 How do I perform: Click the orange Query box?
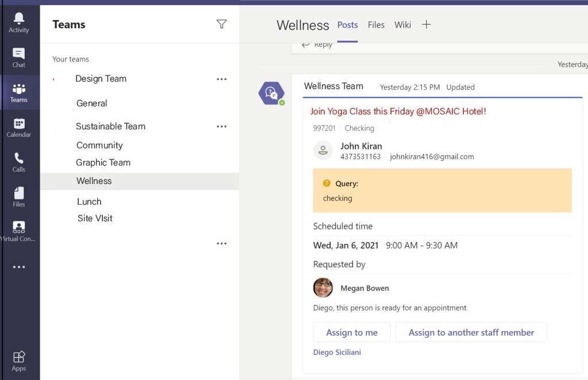tap(442, 190)
